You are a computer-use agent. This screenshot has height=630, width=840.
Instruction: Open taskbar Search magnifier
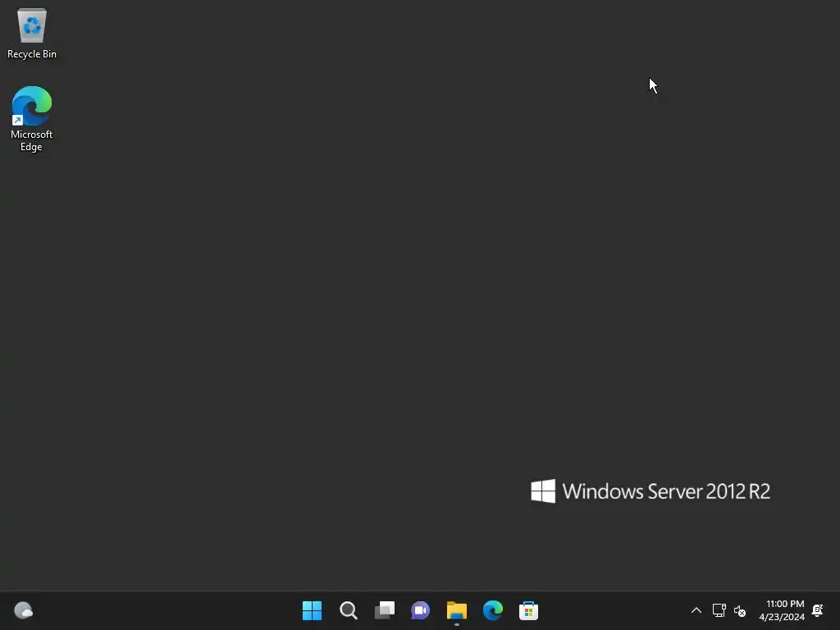click(348, 610)
